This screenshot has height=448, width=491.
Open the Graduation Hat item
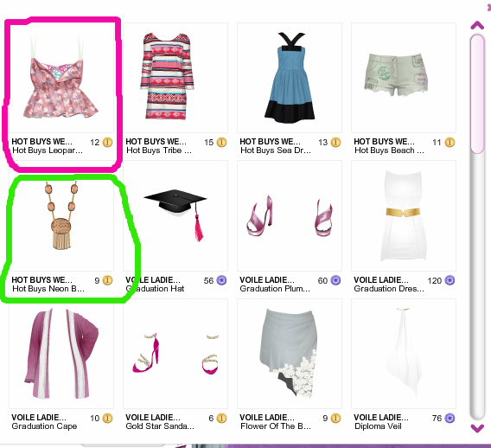click(175, 216)
